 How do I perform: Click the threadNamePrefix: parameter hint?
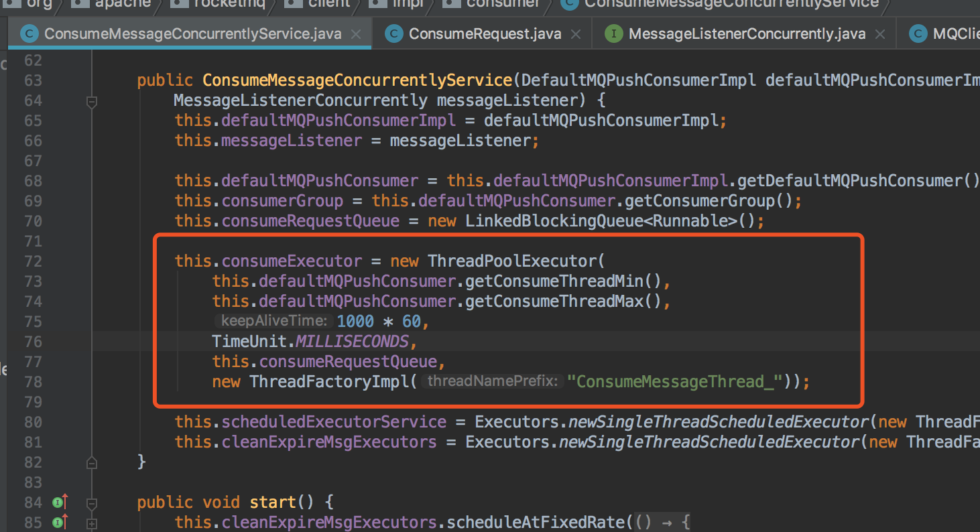coord(493,382)
